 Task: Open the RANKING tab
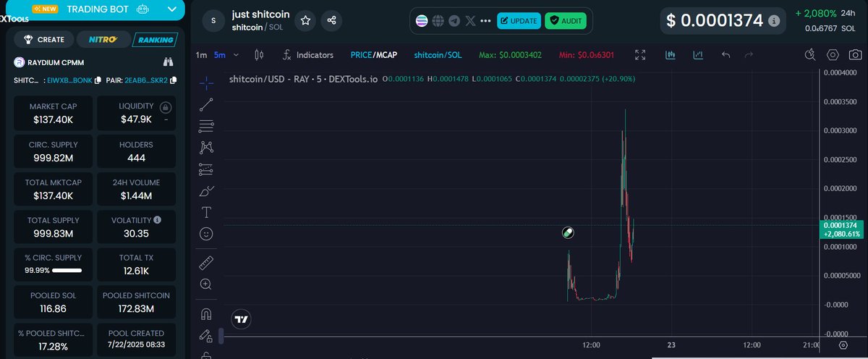(155, 40)
